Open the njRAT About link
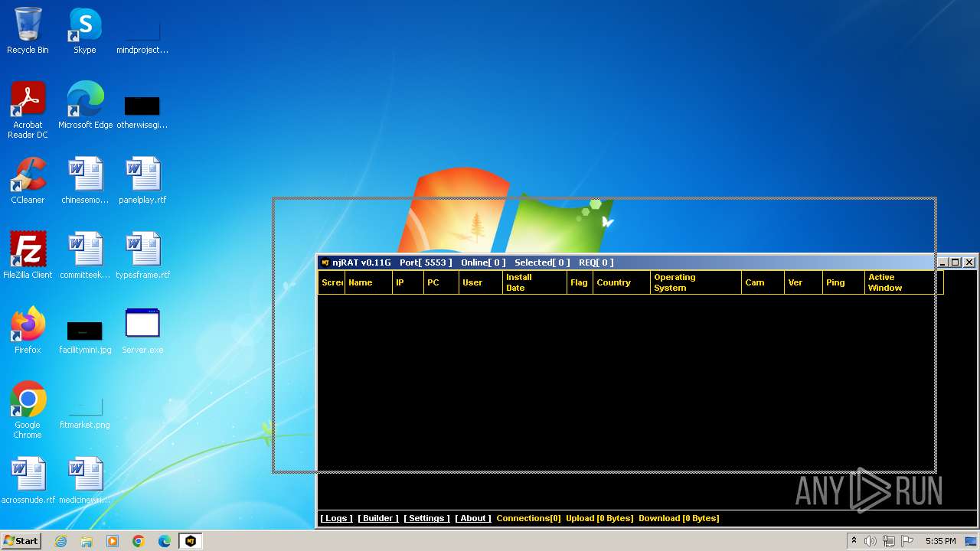 (x=473, y=518)
